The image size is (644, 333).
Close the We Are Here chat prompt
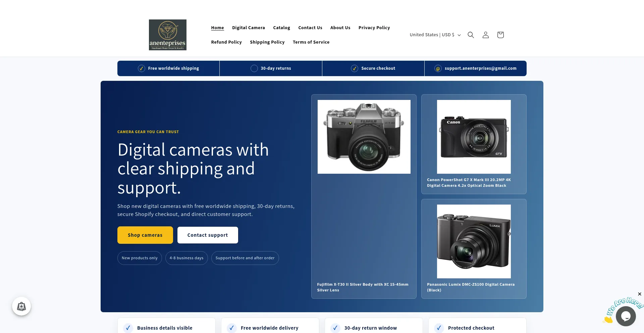click(640, 294)
